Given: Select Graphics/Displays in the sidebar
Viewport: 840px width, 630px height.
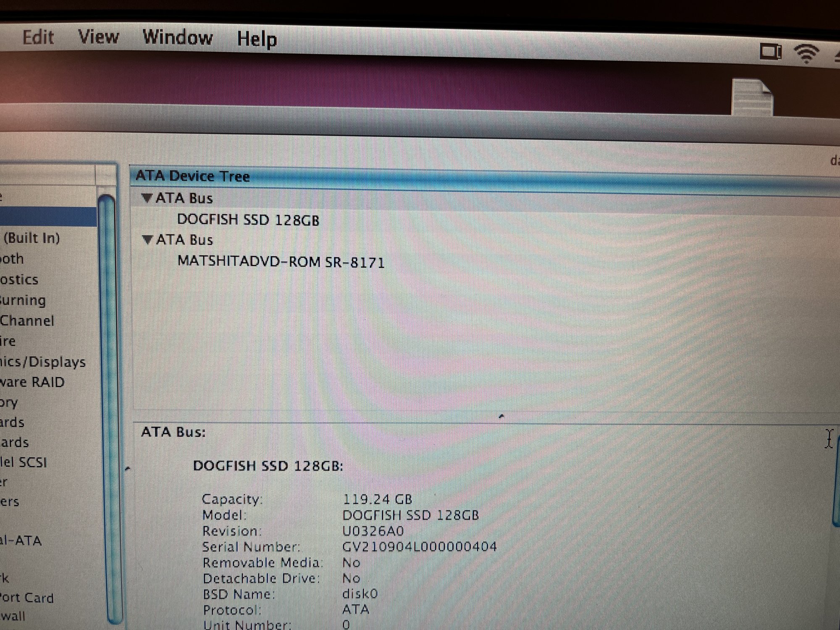Looking at the screenshot, I should point(42,362).
